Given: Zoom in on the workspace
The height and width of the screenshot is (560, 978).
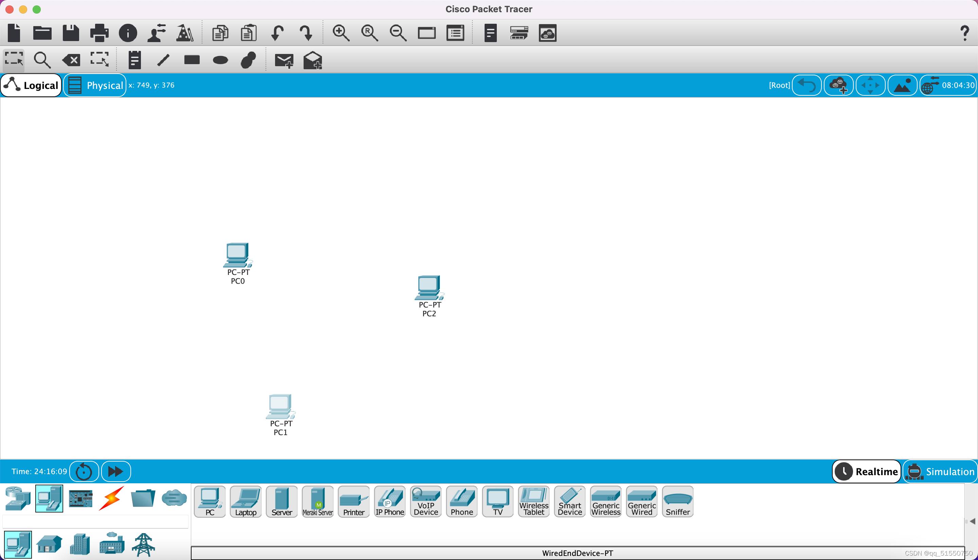Looking at the screenshot, I should pos(341,33).
